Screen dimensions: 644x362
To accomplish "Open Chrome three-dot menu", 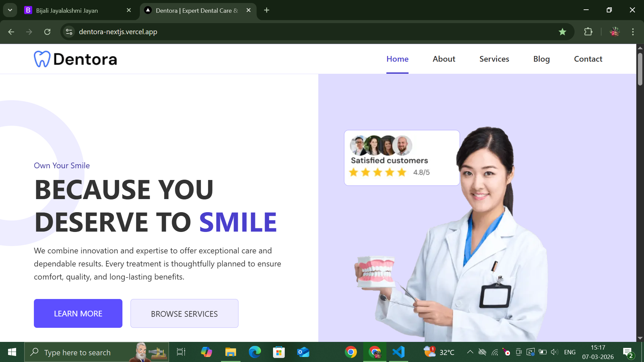I will pos(633,32).
